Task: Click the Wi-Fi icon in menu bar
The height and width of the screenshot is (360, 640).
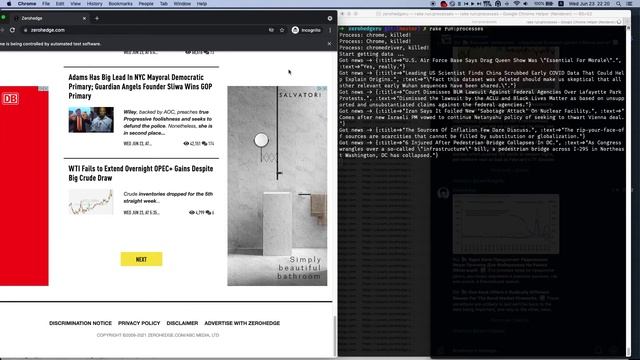Action: (x=516, y=4)
